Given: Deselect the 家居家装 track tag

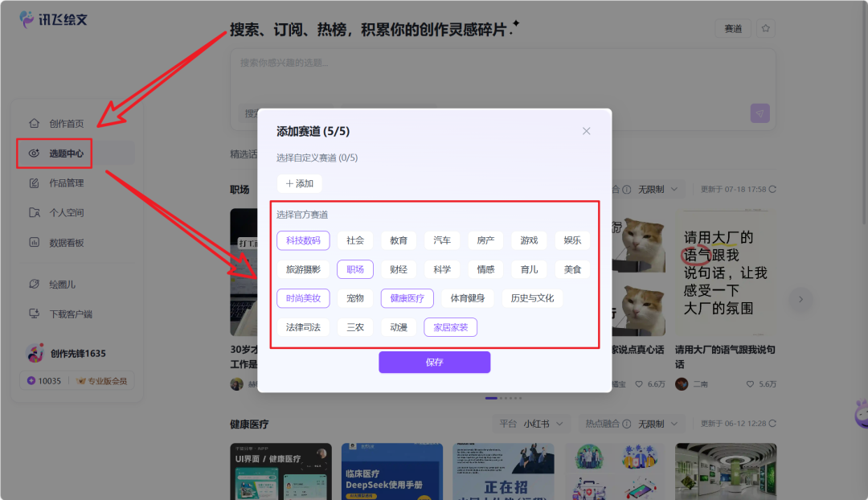Looking at the screenshot, I should tap(451, 327).
